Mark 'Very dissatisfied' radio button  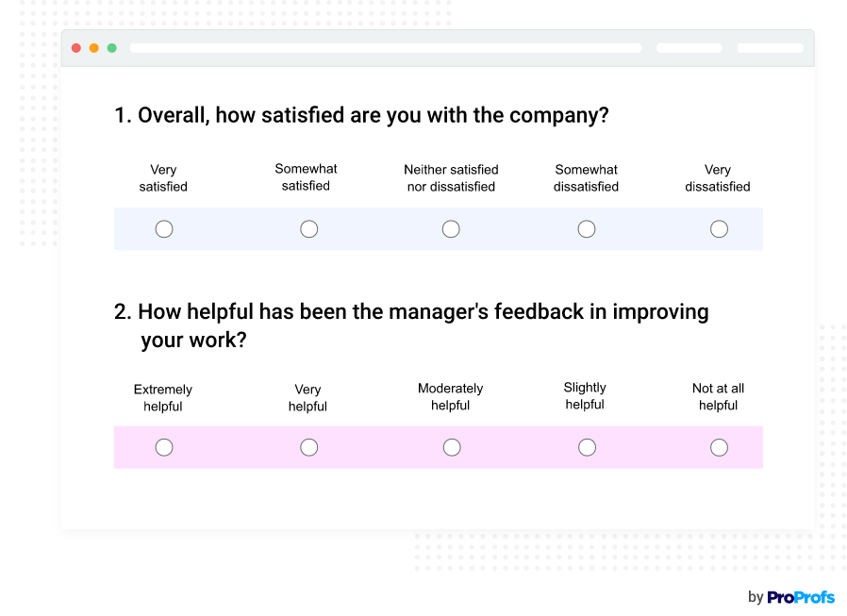coord(719,229)
